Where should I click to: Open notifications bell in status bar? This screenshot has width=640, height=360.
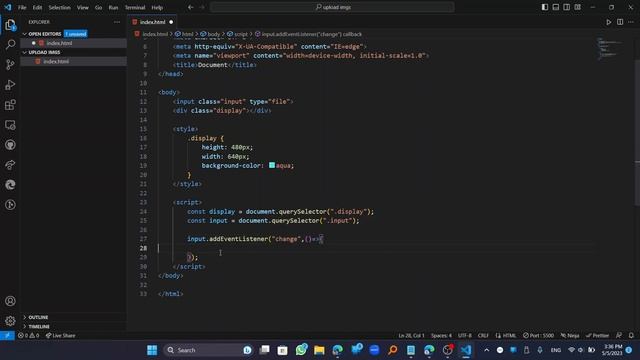coord(631,336)
